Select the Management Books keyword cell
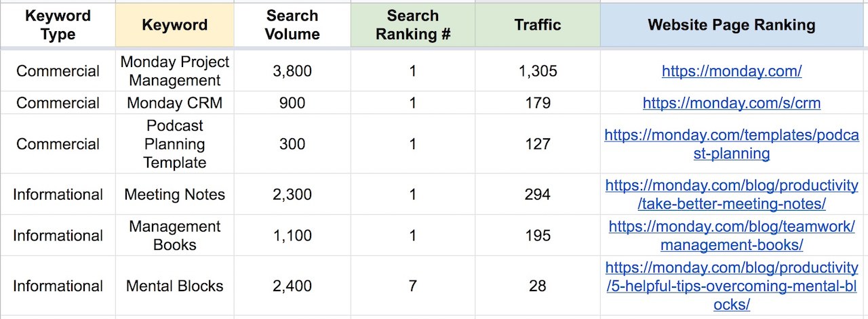 (x=175, y=236)
